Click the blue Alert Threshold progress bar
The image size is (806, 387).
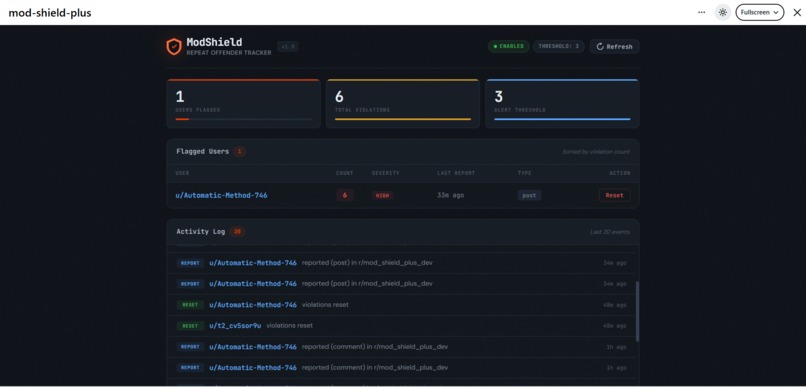click(x=562, y=119)
